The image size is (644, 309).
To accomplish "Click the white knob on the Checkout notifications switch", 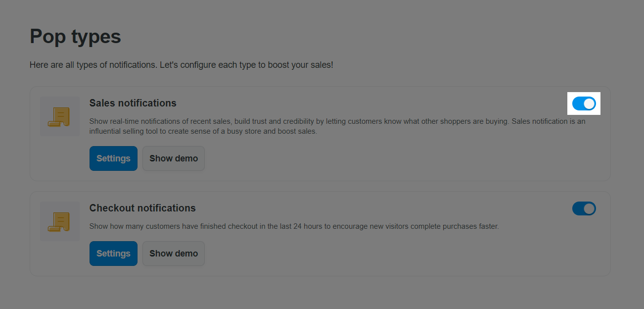I will click(x=589, y=208).
